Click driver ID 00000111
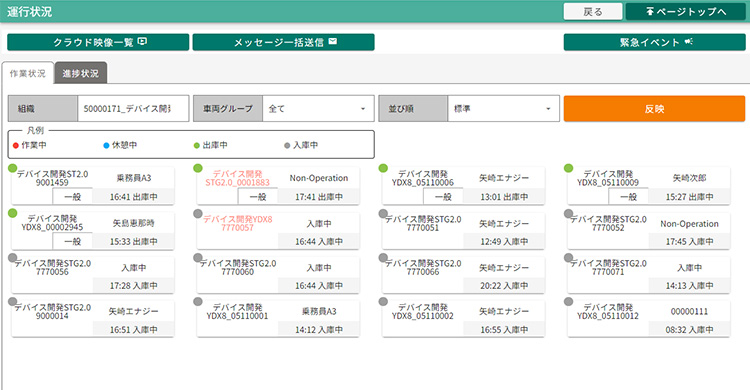Viewport: 750px width, 390px height. (x=689, y=312)
